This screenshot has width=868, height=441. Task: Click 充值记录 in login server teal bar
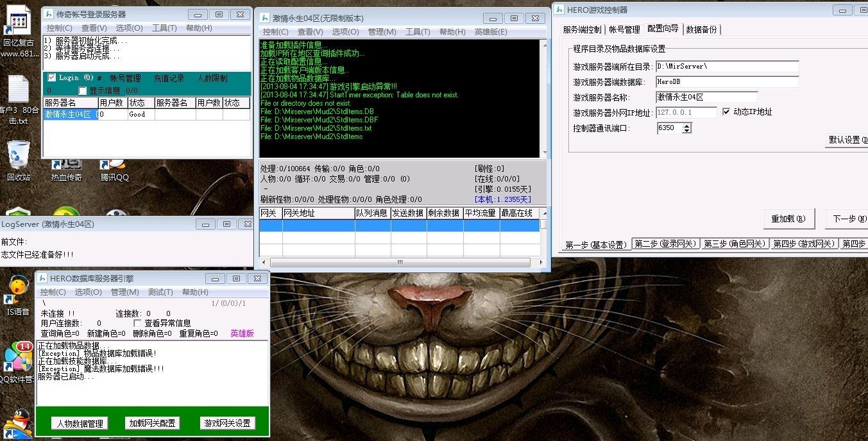169,78
